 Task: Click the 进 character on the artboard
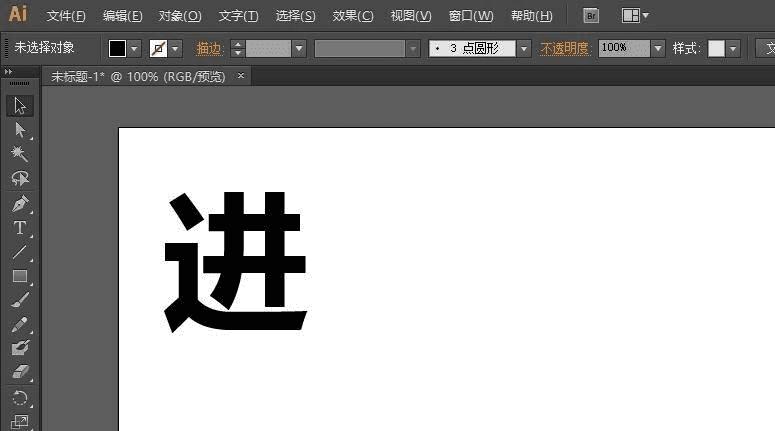(x=235, y=262)
